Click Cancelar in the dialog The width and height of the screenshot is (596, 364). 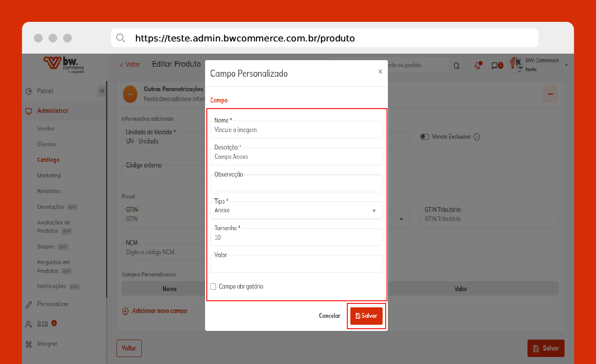coord(329,316)
